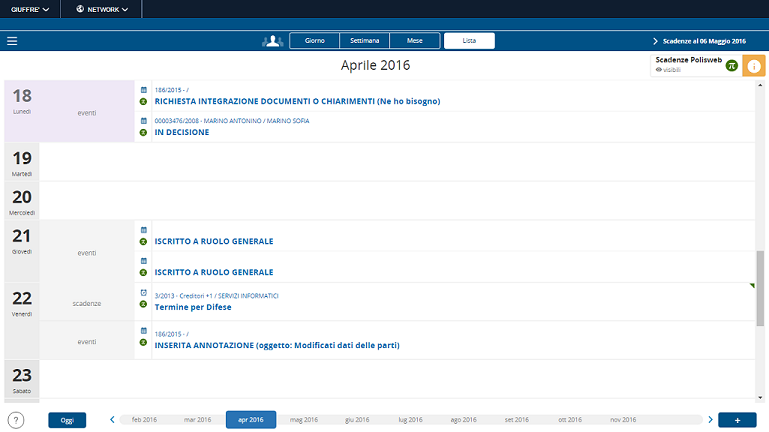Switch to Mese view
This screenshot has width=769, height=432.
[x=414, y=41]
